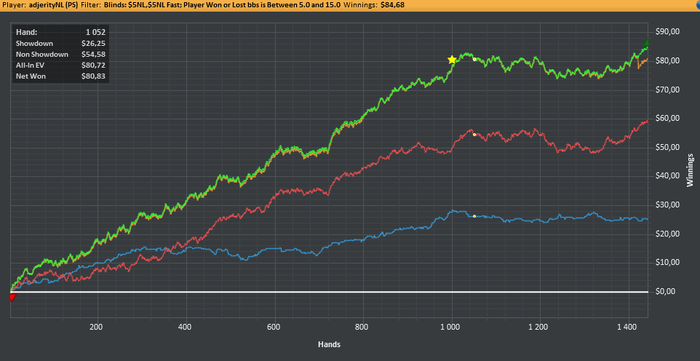Click the '$0,00' y-axis label
Viewport: 700px width, 361px height.
click(x=666, y=292)
